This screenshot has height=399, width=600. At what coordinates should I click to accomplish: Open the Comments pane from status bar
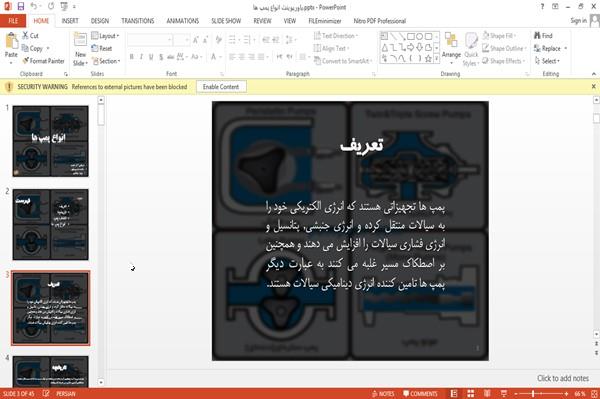point(420,394)
